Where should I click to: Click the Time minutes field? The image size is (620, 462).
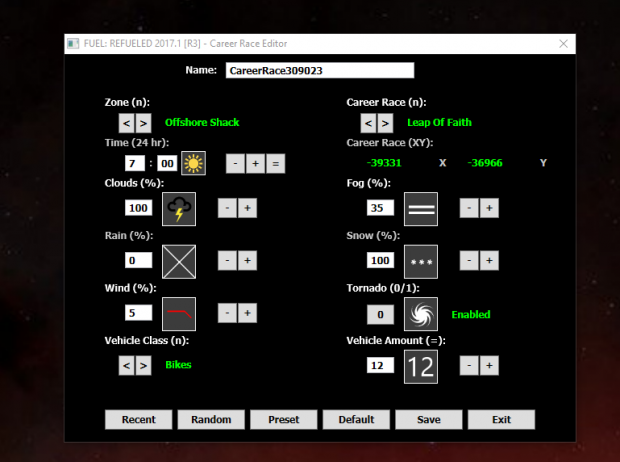point(167,163)
